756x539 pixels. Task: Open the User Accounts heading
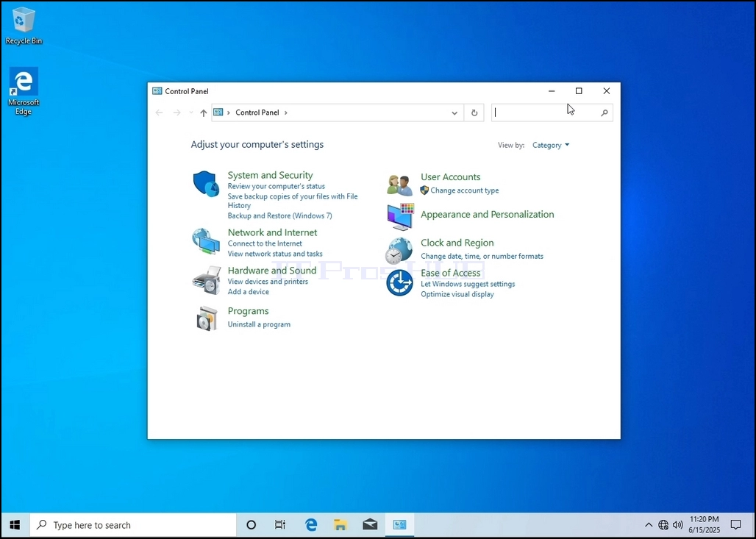point(450,177)
